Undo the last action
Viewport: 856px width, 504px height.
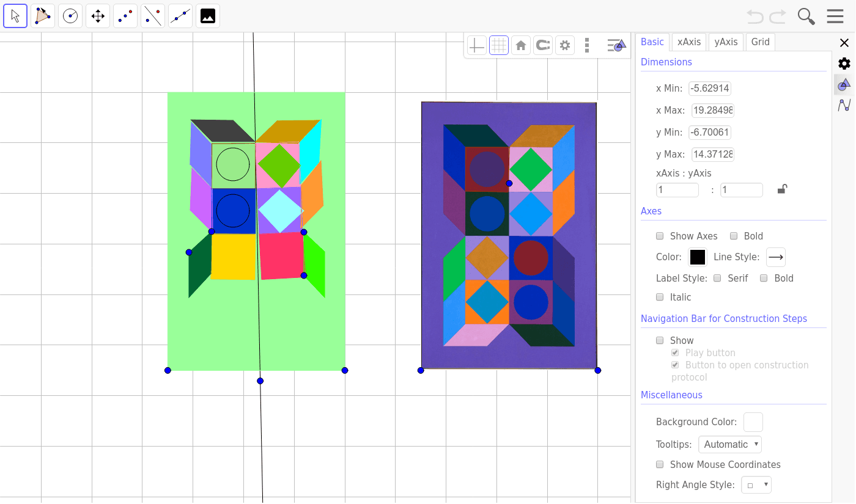point(756,16)
